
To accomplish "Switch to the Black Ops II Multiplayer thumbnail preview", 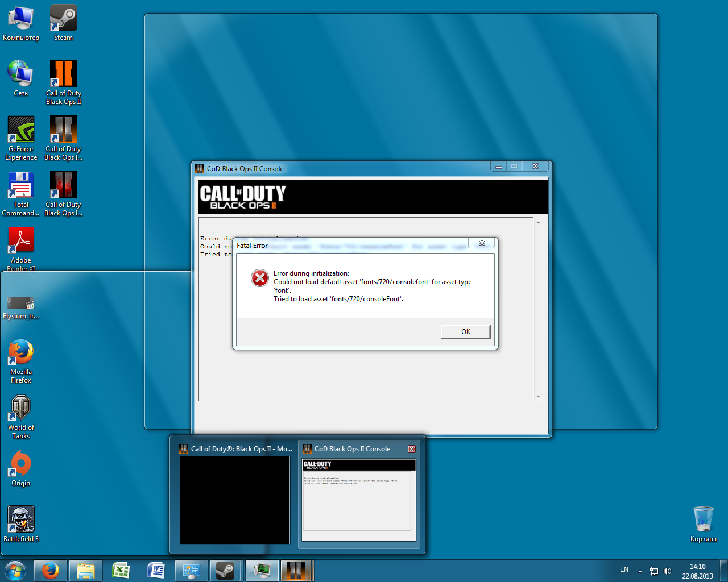I will point(235,496).
